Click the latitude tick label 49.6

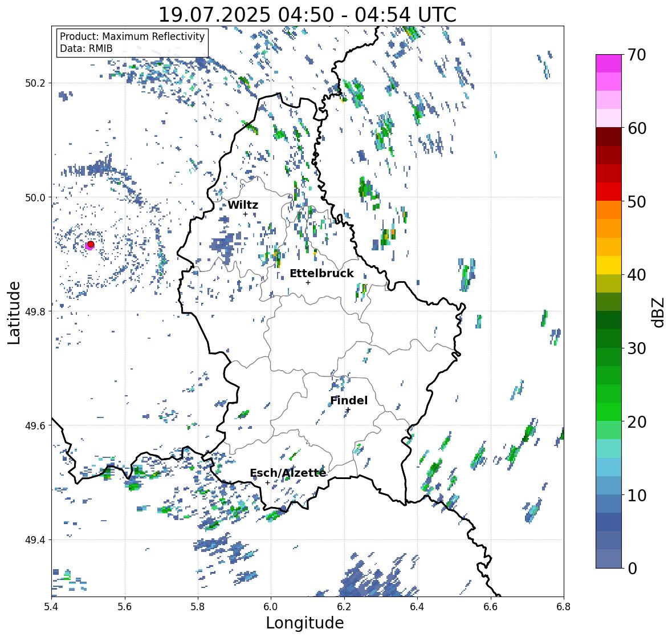[35, 425]
